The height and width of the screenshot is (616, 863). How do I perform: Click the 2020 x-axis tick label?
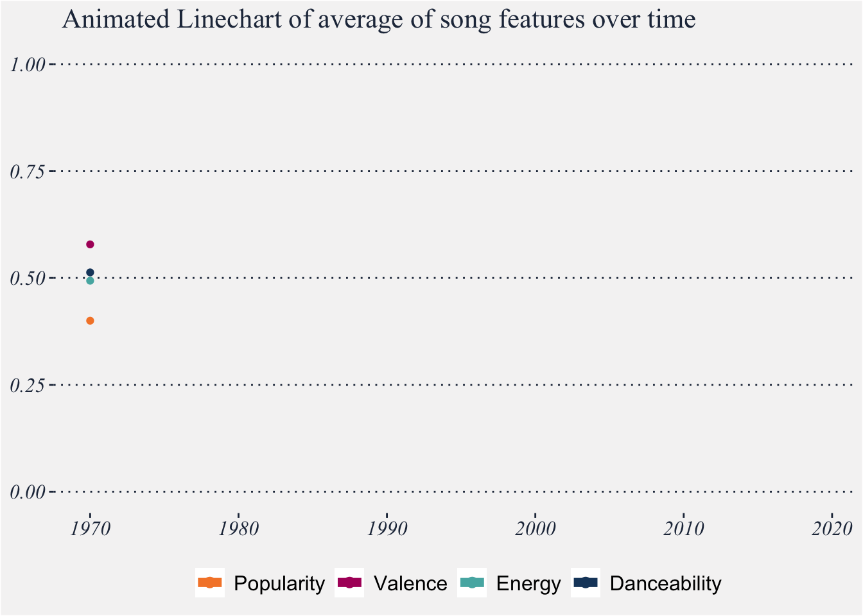832,529
